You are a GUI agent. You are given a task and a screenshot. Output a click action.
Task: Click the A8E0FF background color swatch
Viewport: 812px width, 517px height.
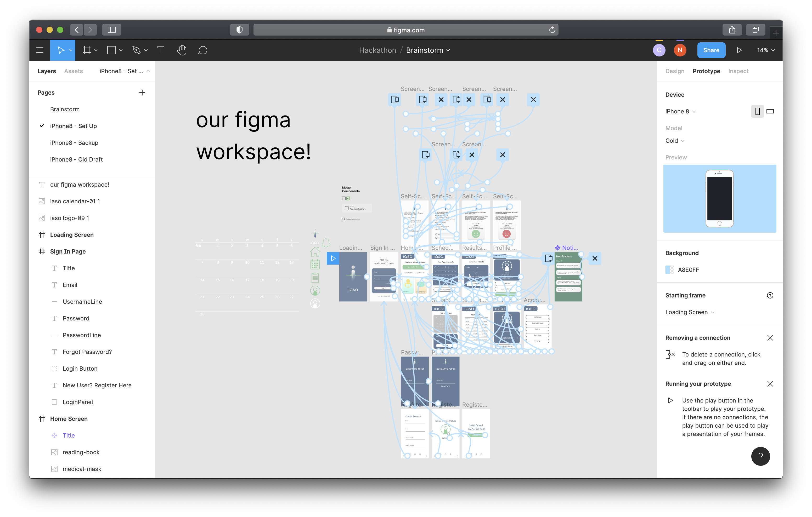[669, 270]
